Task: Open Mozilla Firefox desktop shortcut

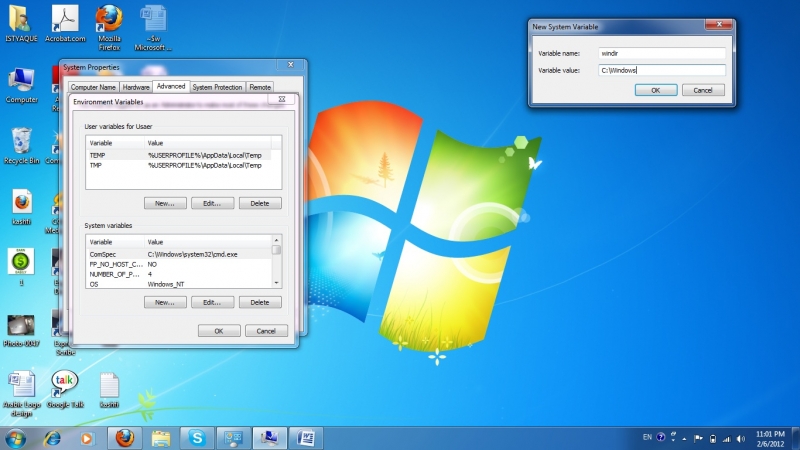Action: (x=110, y=21)
